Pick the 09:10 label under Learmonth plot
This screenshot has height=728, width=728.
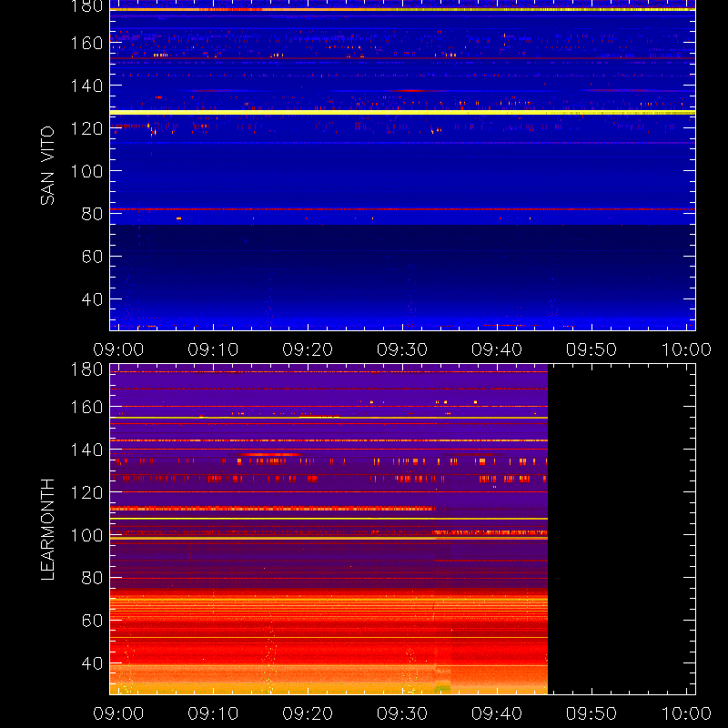pyautogui.click(x=213, y=713)
